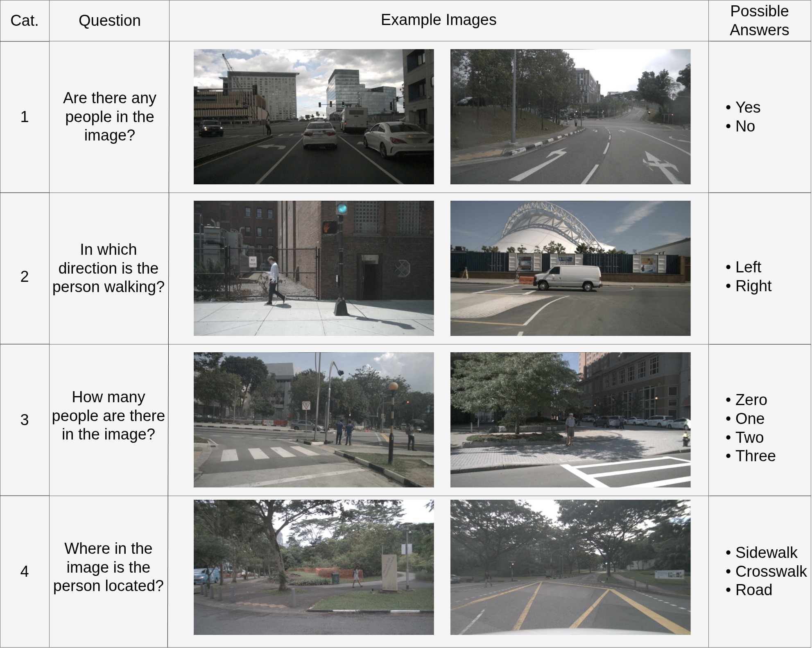Screen dimensions: 812x648
Task: Click the category number 4 cell
Action: point(25,571)
